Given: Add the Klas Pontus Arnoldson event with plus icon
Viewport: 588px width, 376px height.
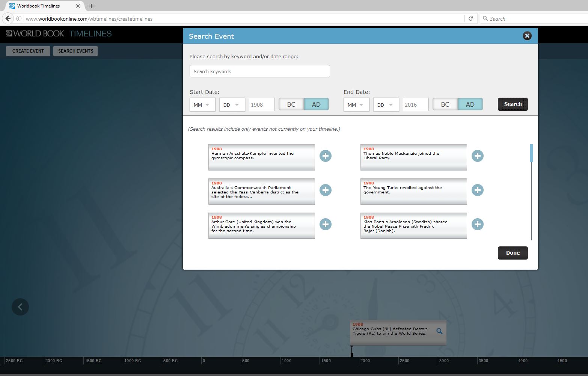Looking at the screenshot, I should (x=478, y=224).
